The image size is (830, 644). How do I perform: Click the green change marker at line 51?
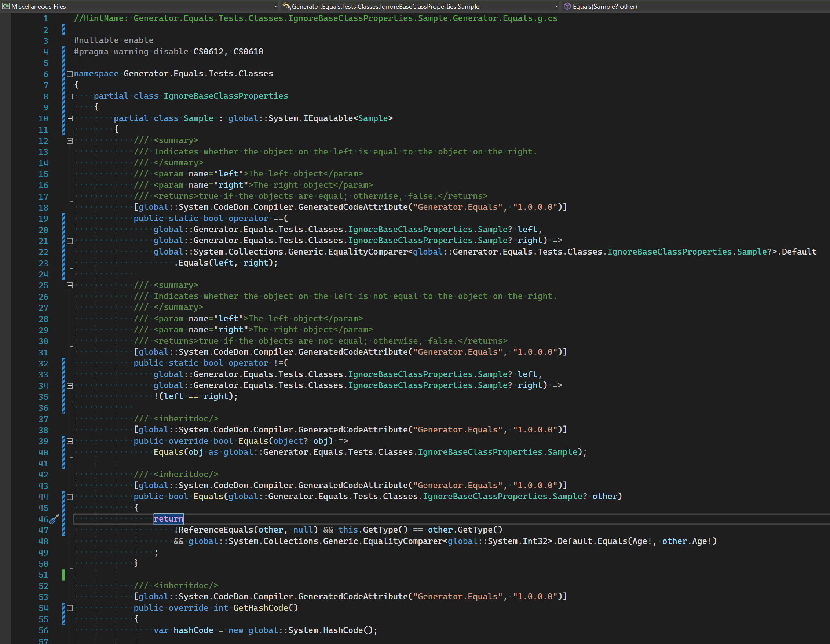tap(63, 574)
